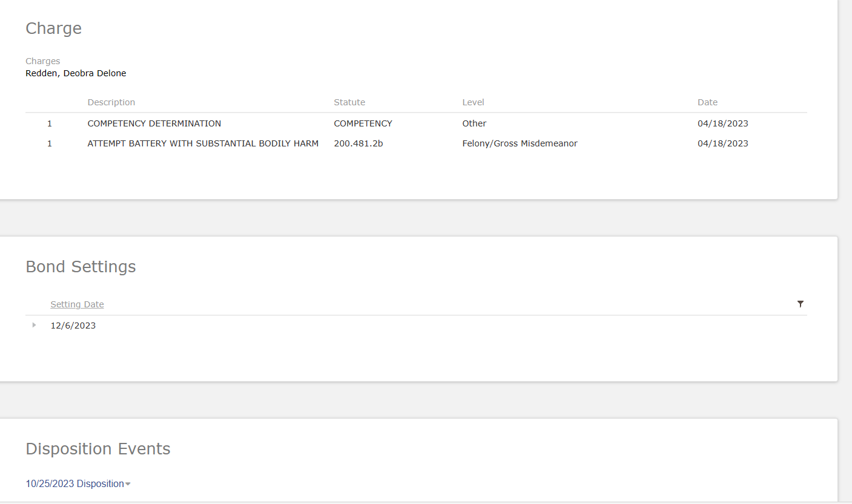The width and height of the screenshot is (852, 504).
Task: Click the date of the Attempt Battery charge
Action: tap(722, 143)
